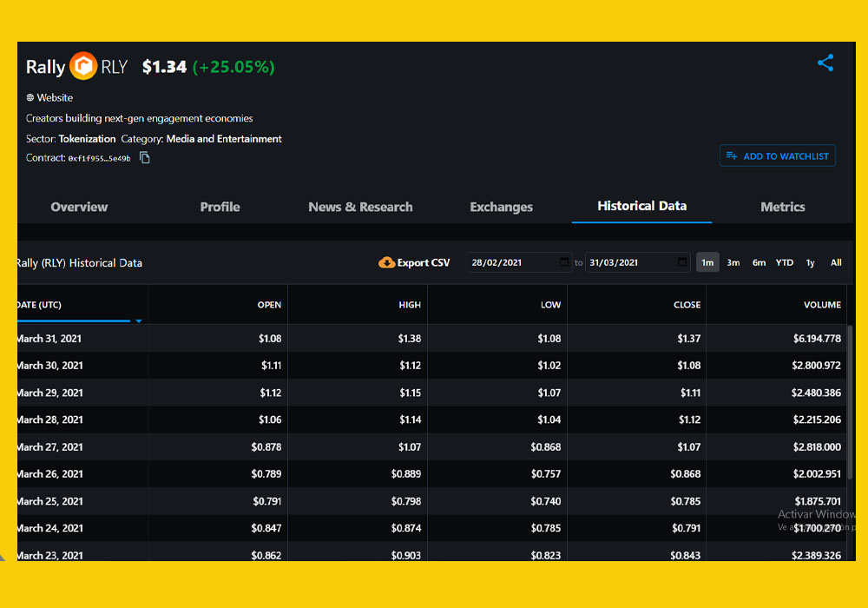Select the Historical Data tab
Viewport: 868px width, 608px height.
pos(641,206)
